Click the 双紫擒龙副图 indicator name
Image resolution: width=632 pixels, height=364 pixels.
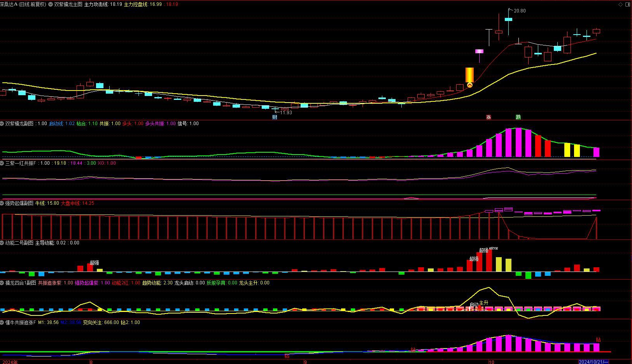click(19, 124)
